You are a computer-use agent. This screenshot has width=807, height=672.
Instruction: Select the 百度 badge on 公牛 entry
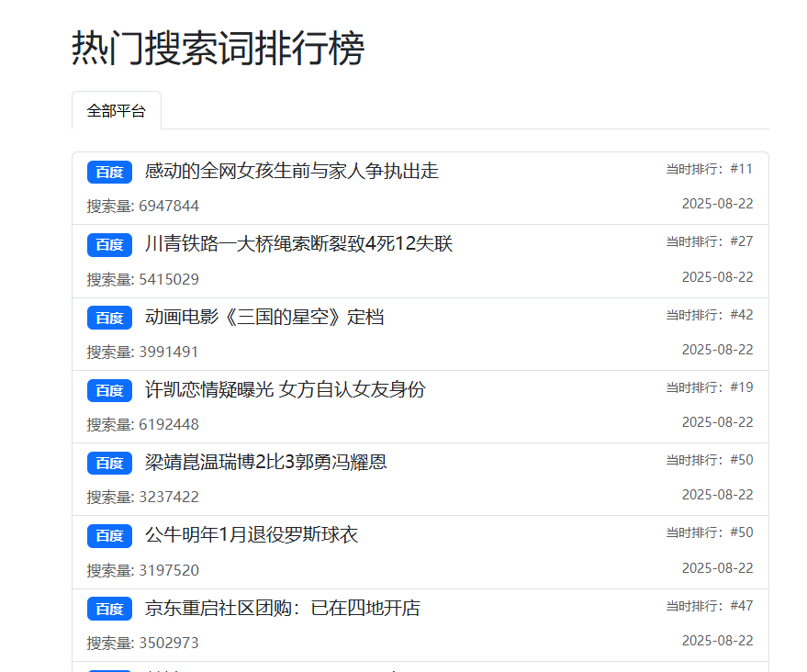tap(108, 535)
